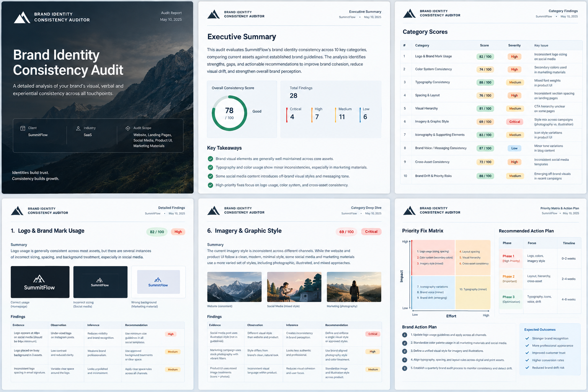Click the 'Cross-Asset Consistency' category name
This screenshot has height=392, width=588.
432,162
